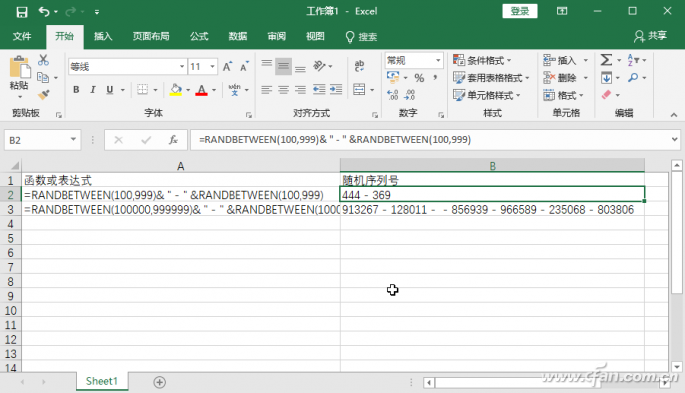This screenshot has width=685, height=393.
Task: Toggle middle vertical alignment
Action: [283, 66]
